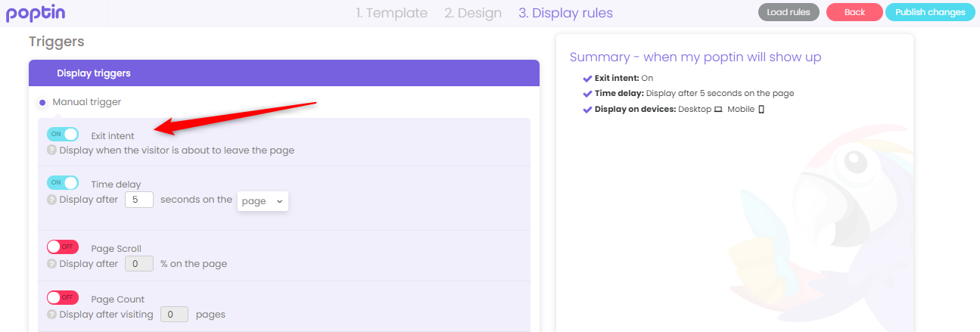This screenshot has width=980, height=332.
Task: Enable the Page Count toggle
Action: 63,298
